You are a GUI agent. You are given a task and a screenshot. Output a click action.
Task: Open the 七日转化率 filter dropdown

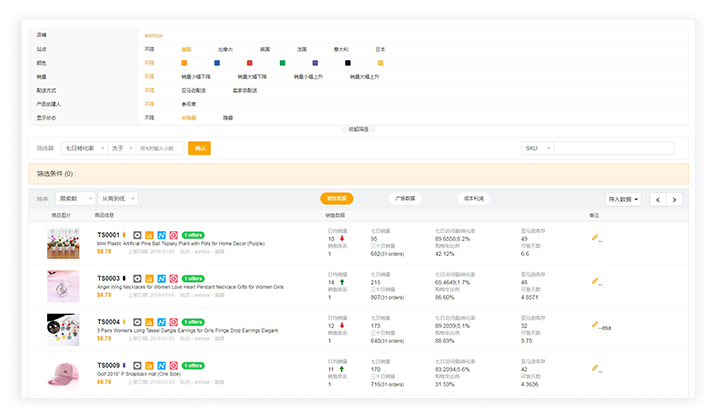click(x=83, y=148)
